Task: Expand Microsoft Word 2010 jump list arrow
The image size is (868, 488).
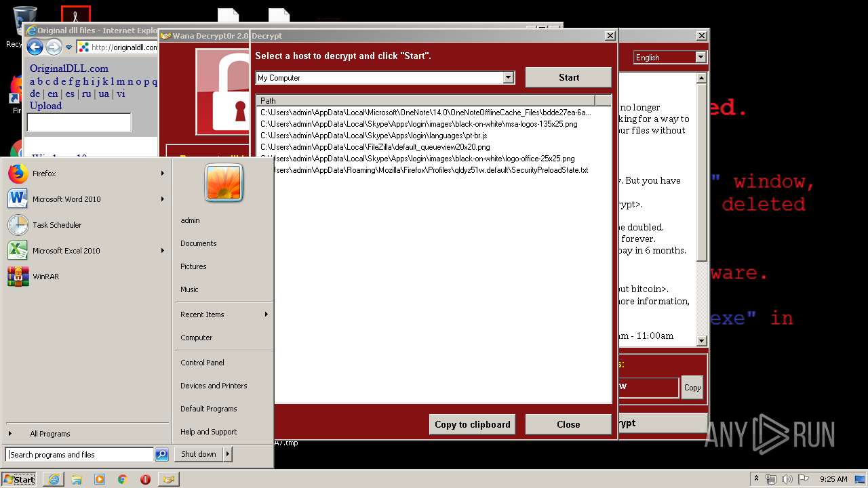Action: point(163,199)
